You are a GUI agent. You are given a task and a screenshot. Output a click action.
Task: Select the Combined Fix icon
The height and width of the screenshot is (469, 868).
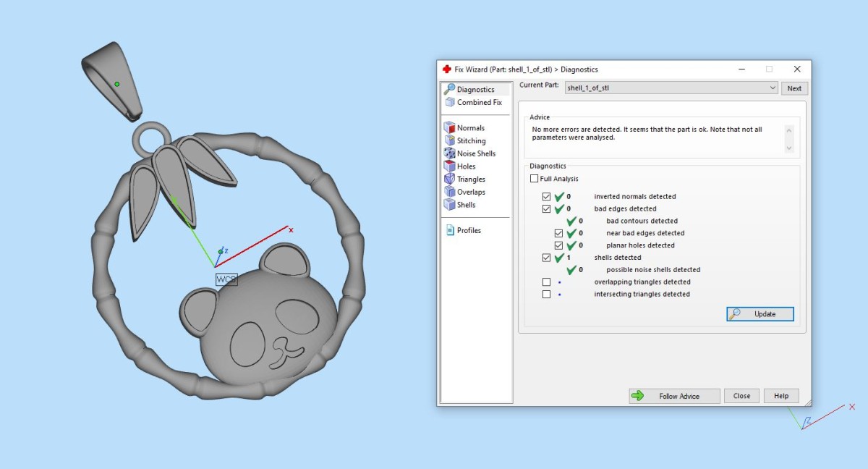coord(449,102)
